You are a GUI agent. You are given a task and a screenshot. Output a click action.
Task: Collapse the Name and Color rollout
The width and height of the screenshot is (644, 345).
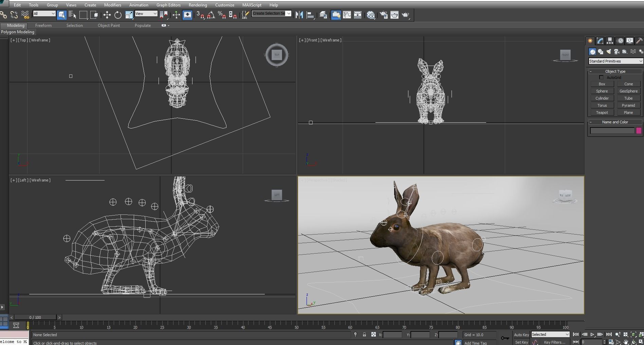615,122
